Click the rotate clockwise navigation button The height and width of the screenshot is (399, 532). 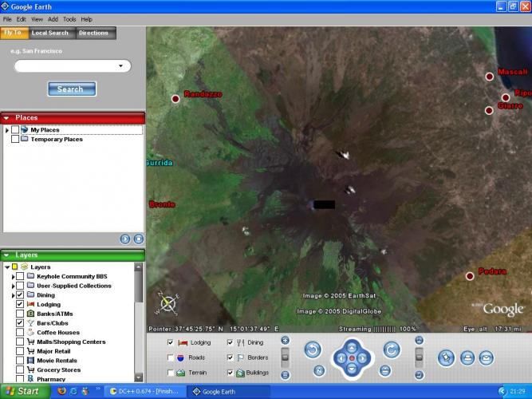[x=391, y=350]
